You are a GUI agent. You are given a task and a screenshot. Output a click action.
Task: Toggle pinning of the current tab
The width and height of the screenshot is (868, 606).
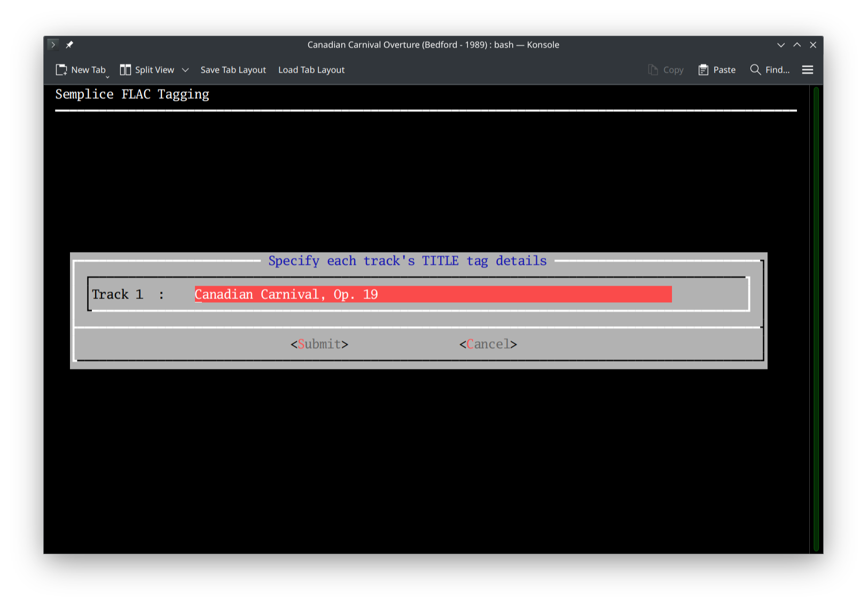tap(69, 44)
